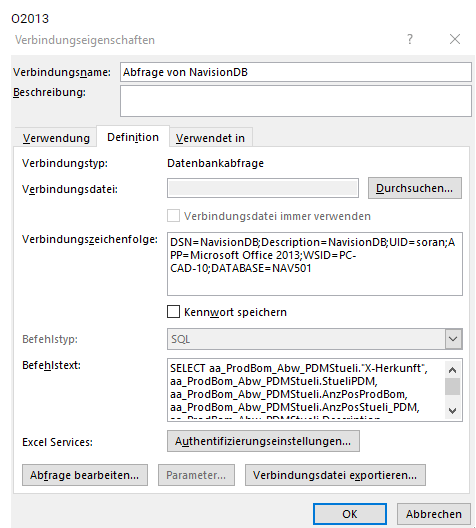
Task: Confirm the dialog with OK
Action: 350,514
